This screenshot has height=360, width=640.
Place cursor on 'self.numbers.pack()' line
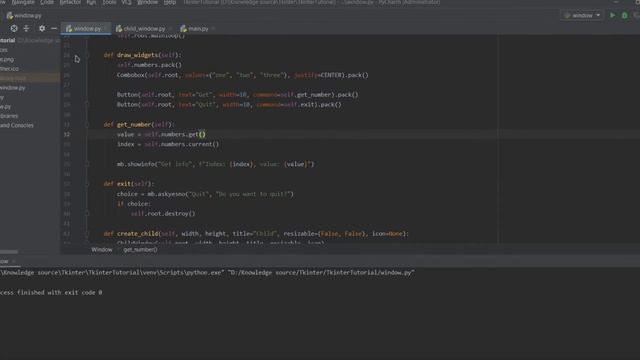[x=149, y=65]
